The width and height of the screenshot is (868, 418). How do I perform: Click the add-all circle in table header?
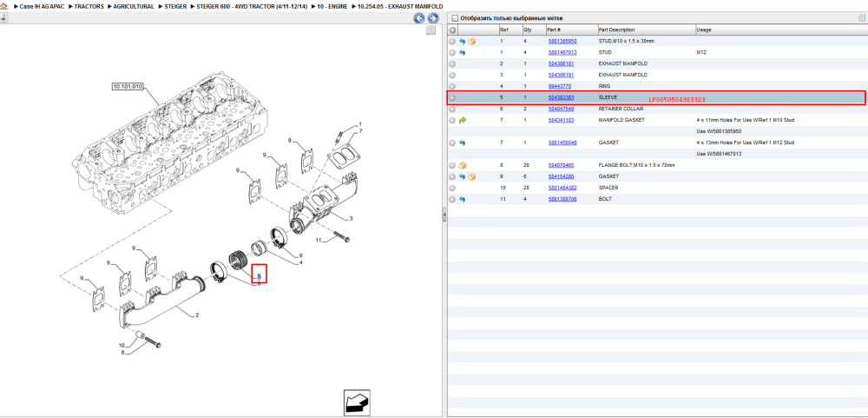452,30
